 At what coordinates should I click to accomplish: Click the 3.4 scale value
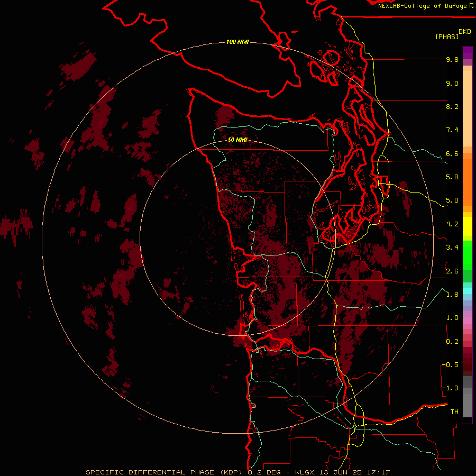[452, 248]
